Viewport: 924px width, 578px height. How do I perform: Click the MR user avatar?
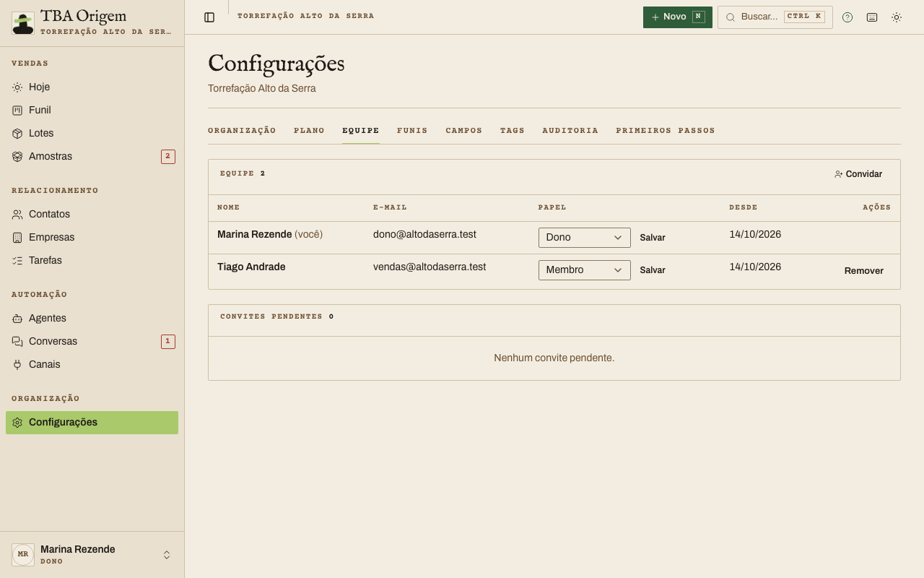click(x=23, y=555)
